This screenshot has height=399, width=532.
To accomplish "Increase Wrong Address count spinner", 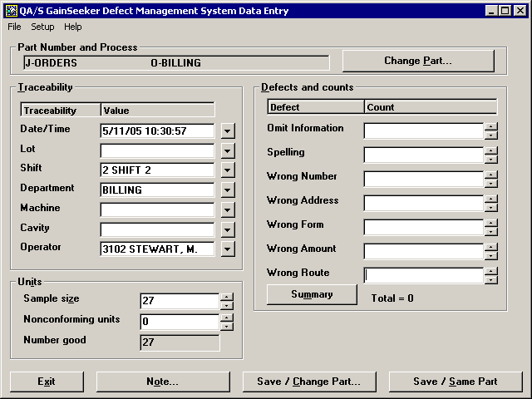I will (491, 199).
